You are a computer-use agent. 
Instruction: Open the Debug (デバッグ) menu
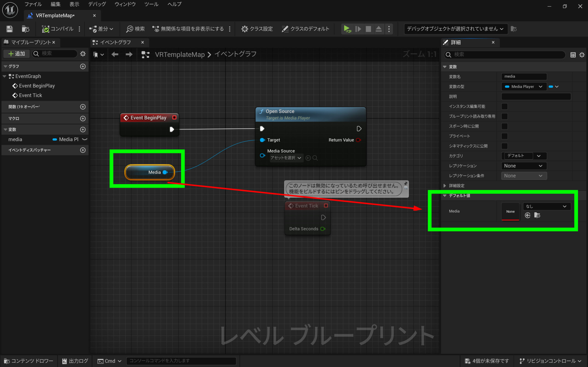pyautogui.click(x=97, y=4)
